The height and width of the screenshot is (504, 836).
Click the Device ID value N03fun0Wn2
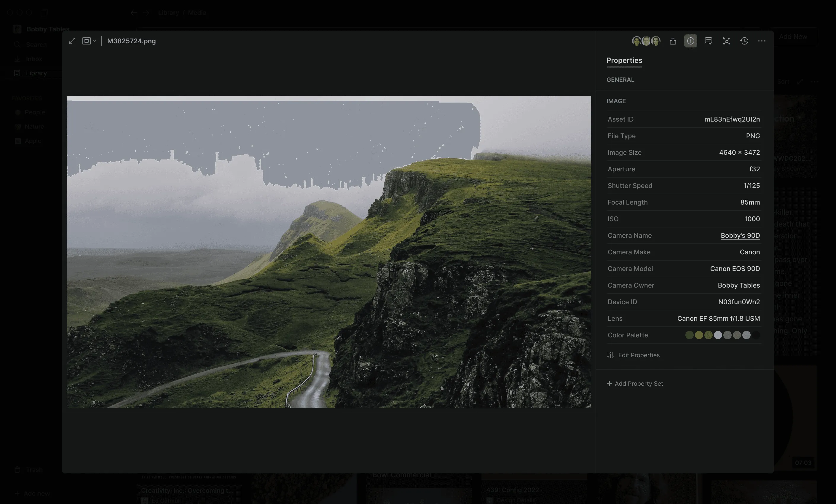click(739, 302)
